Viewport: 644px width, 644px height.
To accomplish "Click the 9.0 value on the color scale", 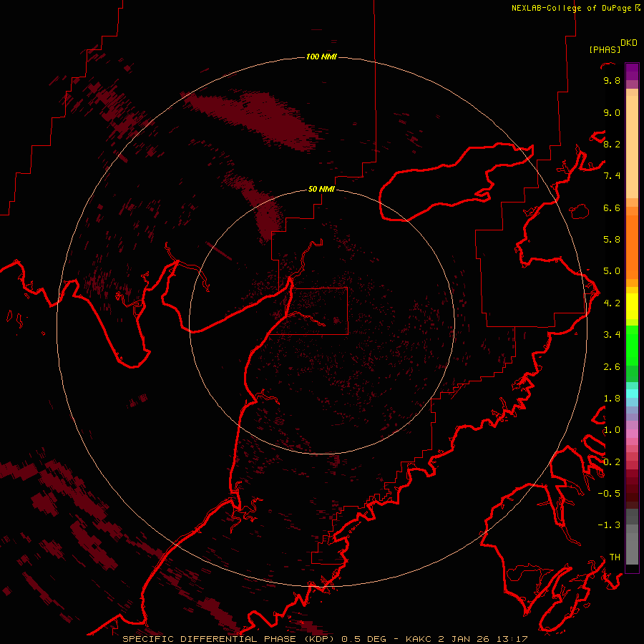I will (612, 112).
